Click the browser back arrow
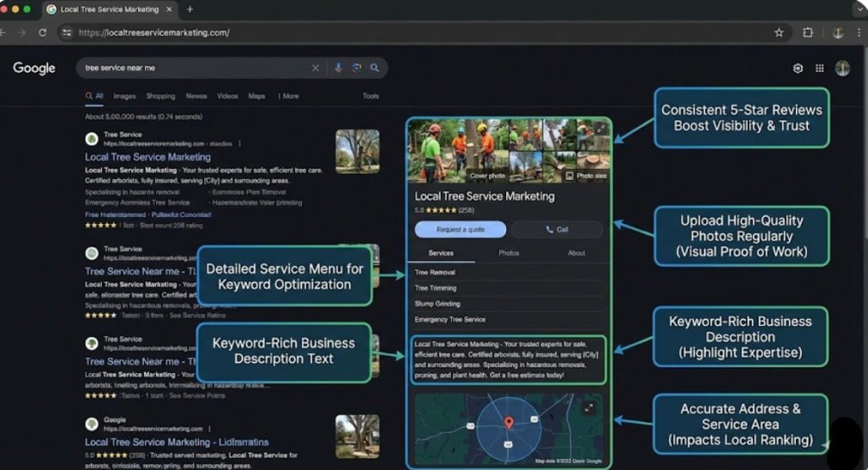Screen dimensions: 868x470 (x=3, y=33)
